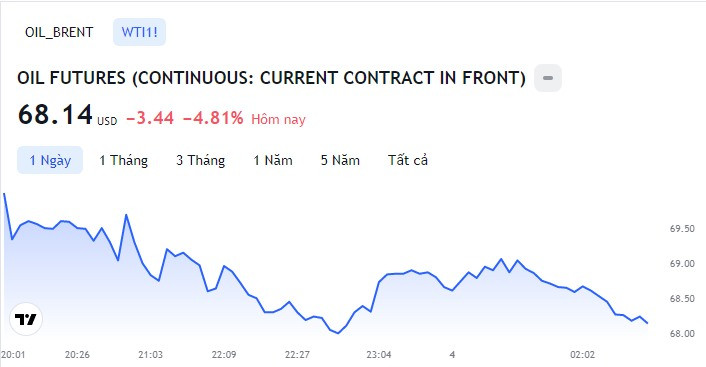This screenshot has height=367, width=706.
Task: Click the TradingView logo icon
Action: 26,319
